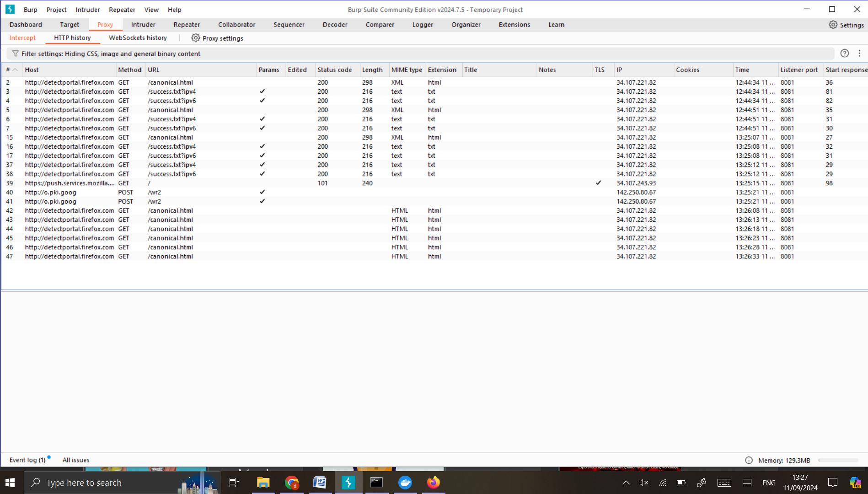Select the push.services.mozilla request row
The height and width of the screenshot is (494, 868).
(x=70, y=183)
